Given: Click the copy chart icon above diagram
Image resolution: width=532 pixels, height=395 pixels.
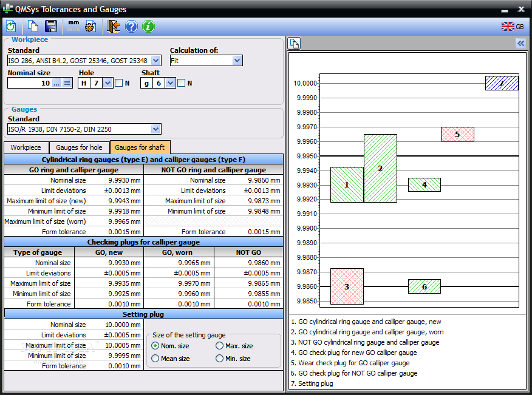Looking at the screenshot, I should click(294, 44).
